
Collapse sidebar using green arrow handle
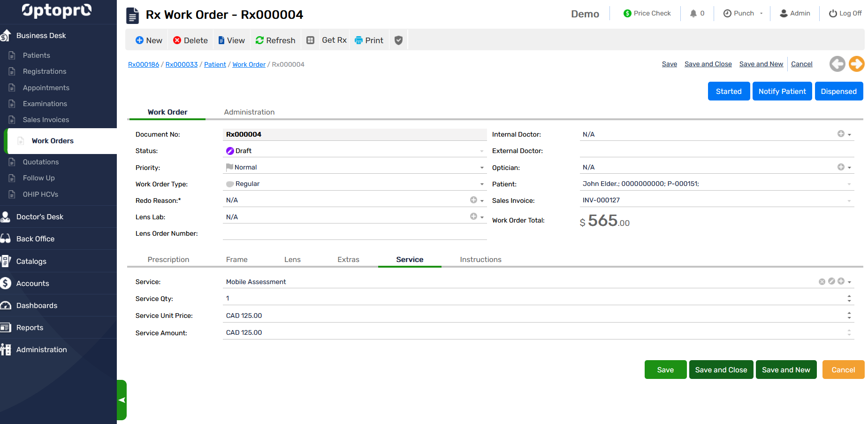coord(122,400)
